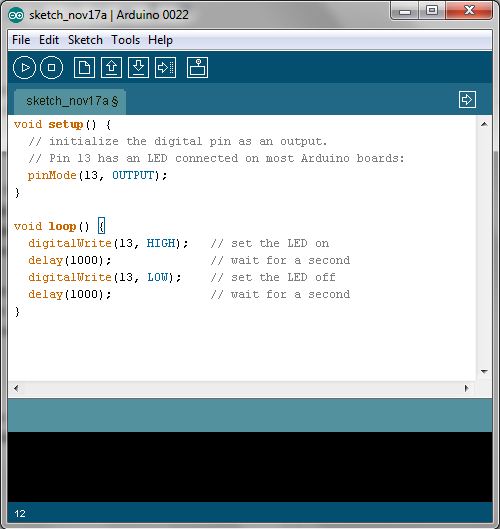Open the tab menu arrow button
500x529 pixels.
(468, 100)
